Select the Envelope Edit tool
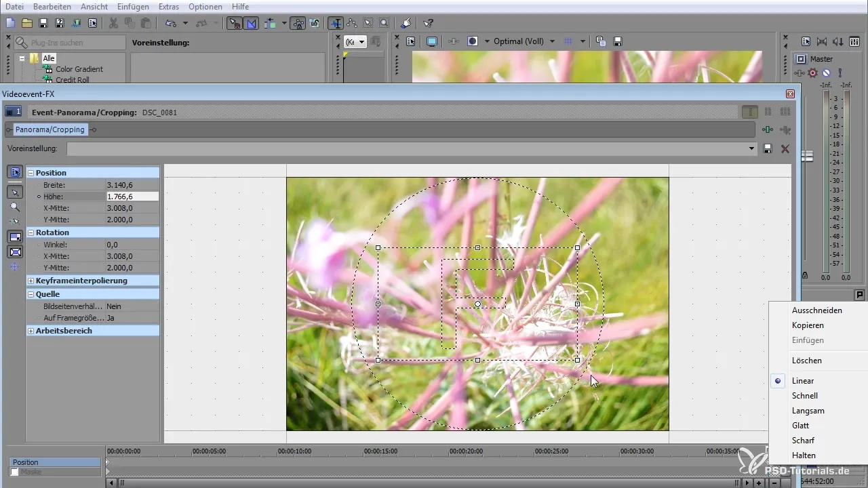 pyautogui.click(x=352, y=23)
